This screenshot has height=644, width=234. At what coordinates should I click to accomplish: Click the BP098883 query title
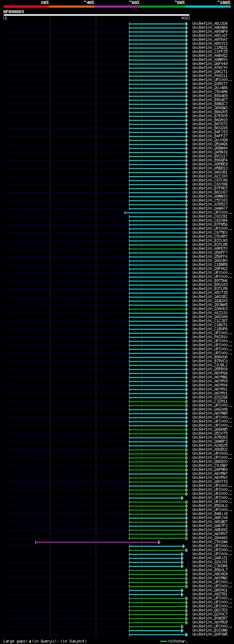[x=14, y=12]
